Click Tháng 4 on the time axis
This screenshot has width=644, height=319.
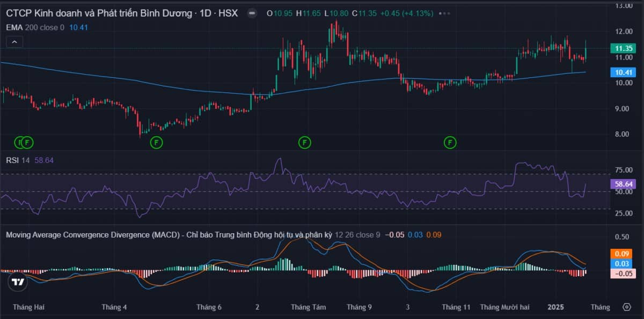coord(114,307)
